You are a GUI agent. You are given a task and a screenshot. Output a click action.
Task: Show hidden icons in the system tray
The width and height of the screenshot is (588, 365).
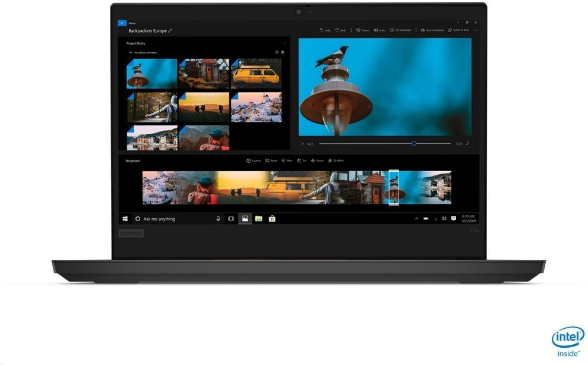(x=416, y=219)
